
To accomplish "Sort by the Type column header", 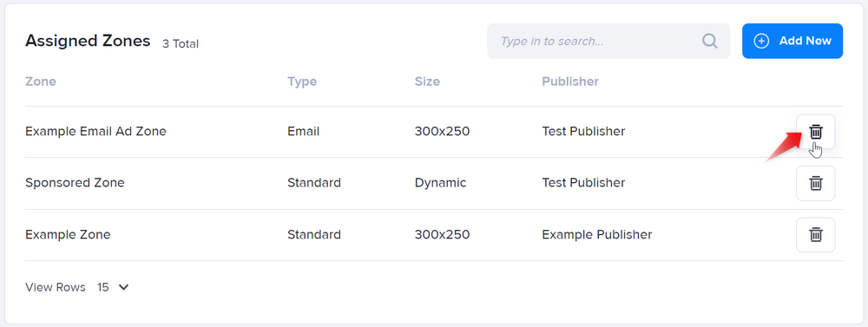I will [302, 82].
